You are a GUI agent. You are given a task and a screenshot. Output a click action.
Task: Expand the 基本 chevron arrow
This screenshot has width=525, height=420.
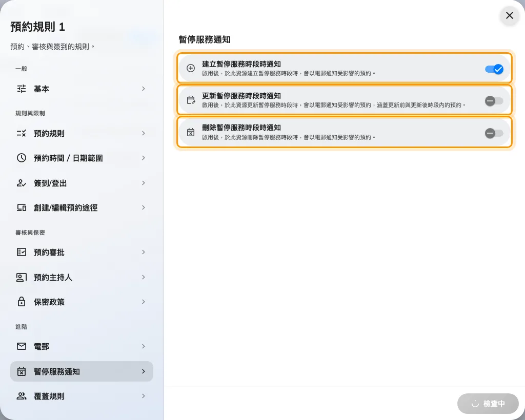144,89
